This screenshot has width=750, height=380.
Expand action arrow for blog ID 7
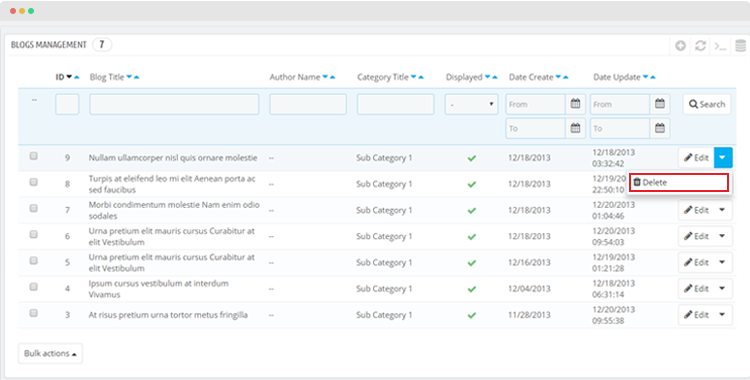(722, 210)
